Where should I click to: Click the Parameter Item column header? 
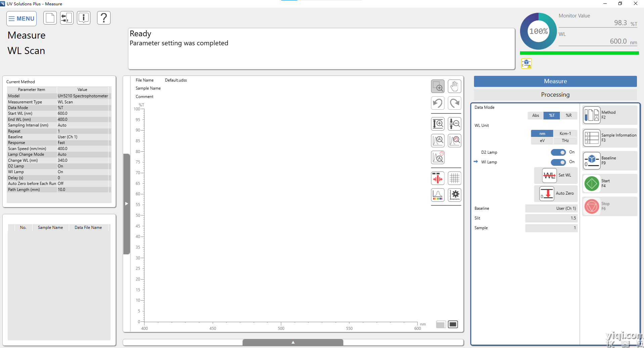[32, 90]
